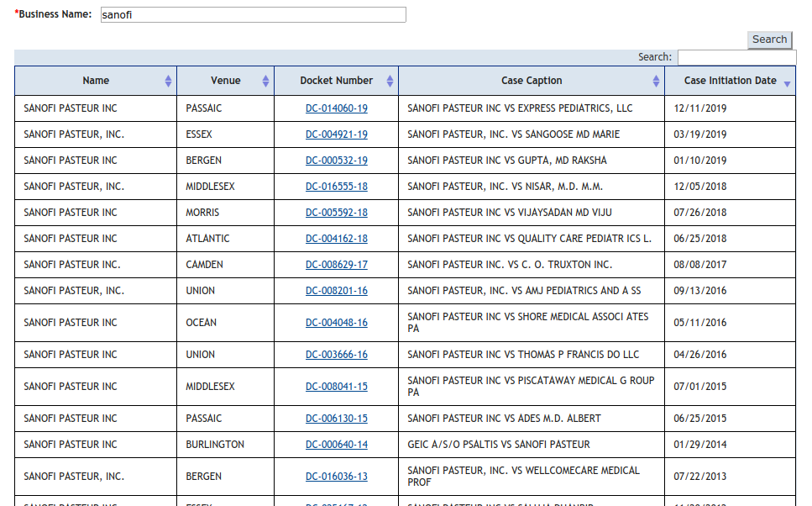
Task: Open docket link DC-005592-18
Action: [337, 213]
